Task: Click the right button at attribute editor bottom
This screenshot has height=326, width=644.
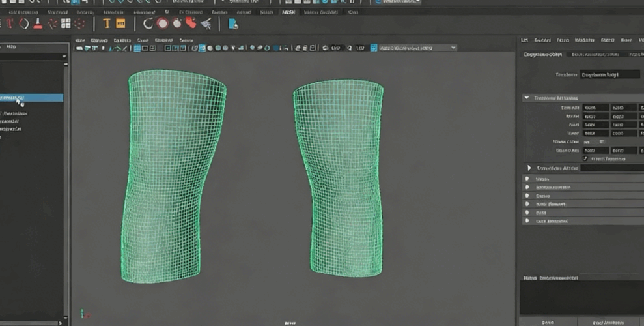Action: pos(608,322)
